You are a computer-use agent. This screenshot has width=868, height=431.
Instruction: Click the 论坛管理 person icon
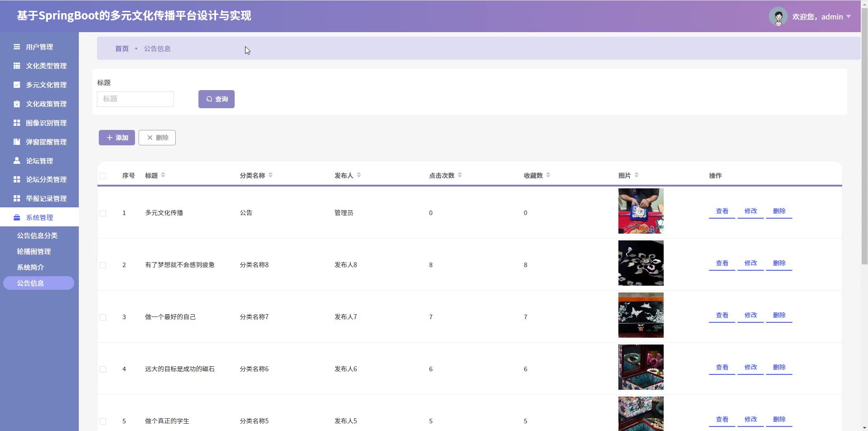[x=17, y=161]
